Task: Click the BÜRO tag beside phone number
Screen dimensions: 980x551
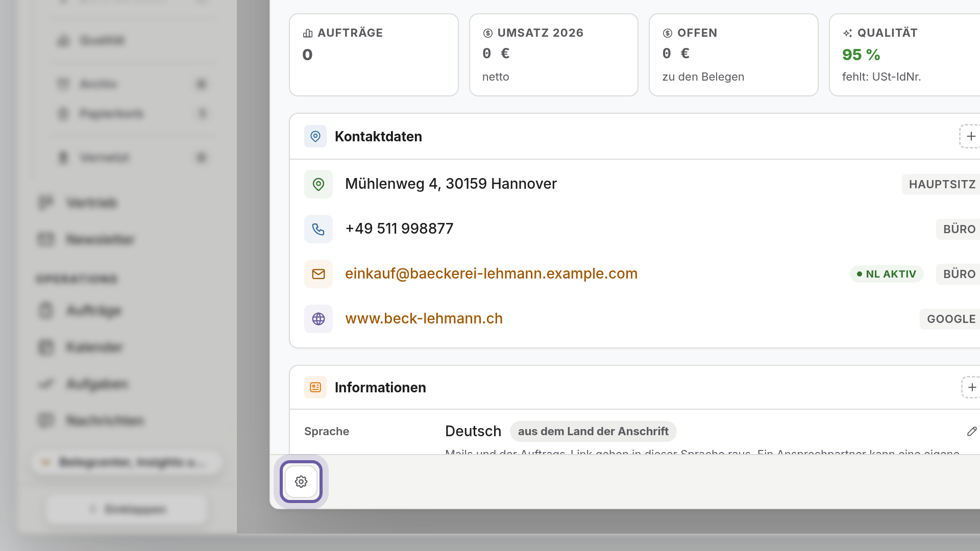Action: 959,229
